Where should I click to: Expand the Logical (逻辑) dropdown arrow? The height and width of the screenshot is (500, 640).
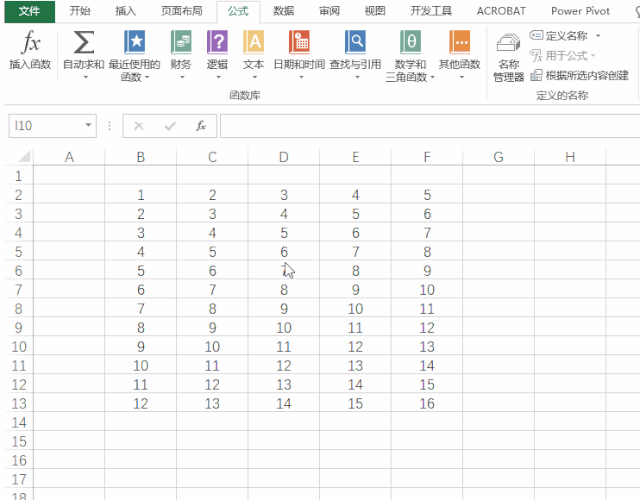pyautogui.click(x=218, y=77)
